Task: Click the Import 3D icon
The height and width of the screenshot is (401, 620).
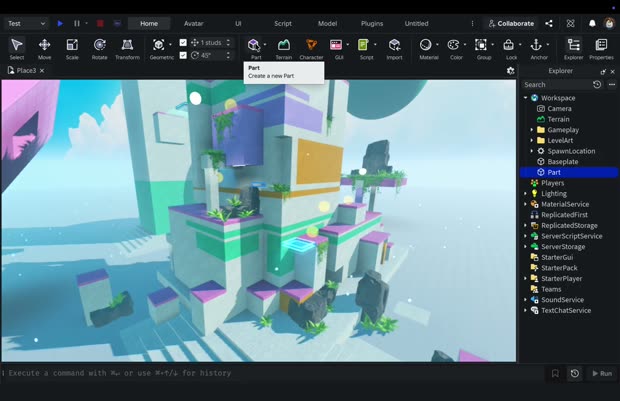Action: coord(394,45)
